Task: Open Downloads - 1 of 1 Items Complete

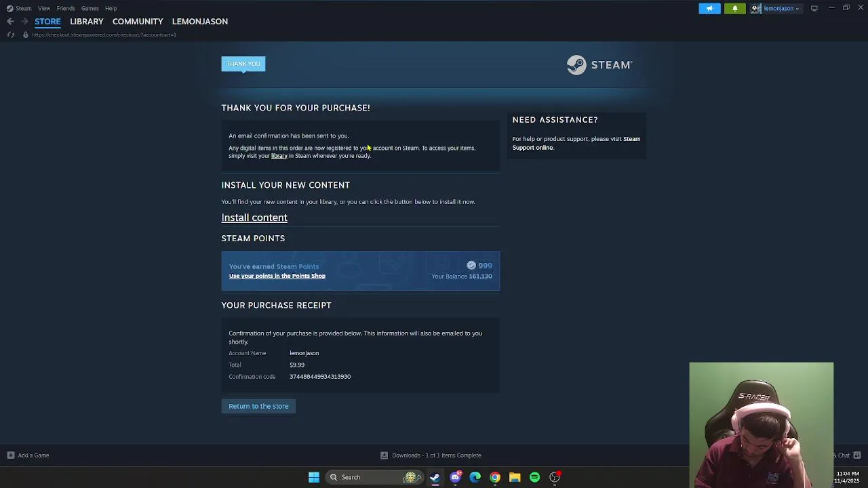Action: pos(437,455)
